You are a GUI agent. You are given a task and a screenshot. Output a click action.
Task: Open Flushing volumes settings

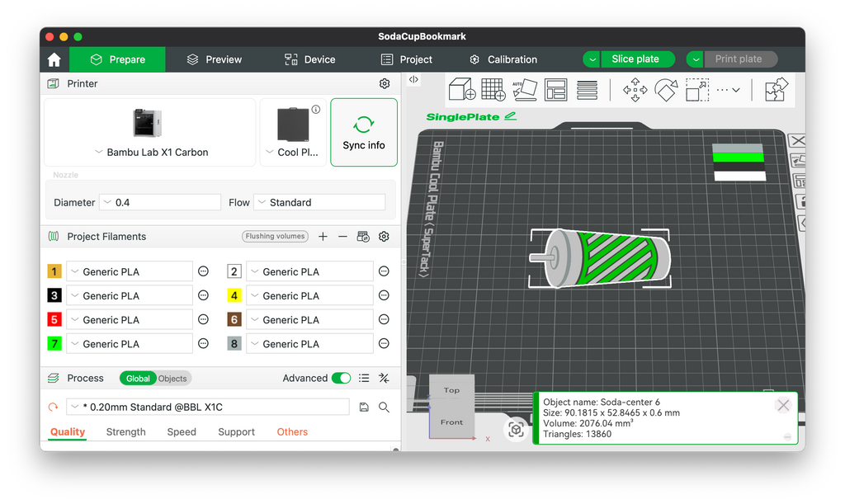[275, 237]
